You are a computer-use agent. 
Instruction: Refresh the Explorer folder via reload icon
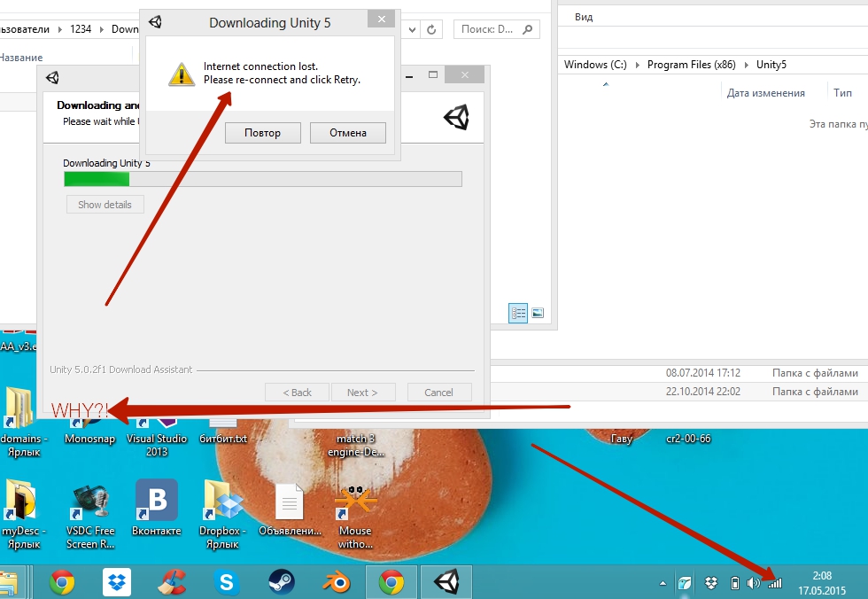[431, 29]
